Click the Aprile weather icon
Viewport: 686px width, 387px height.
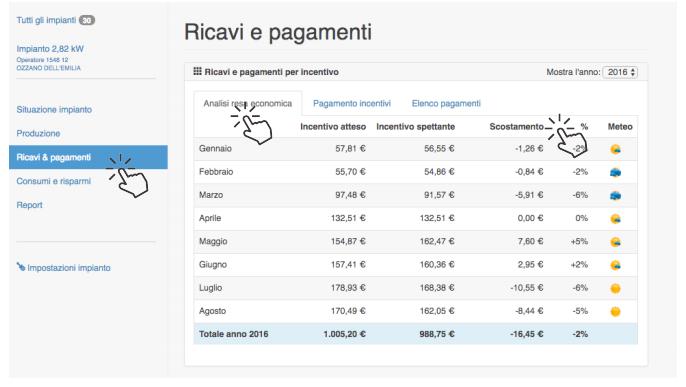click(x=615, y=219)
